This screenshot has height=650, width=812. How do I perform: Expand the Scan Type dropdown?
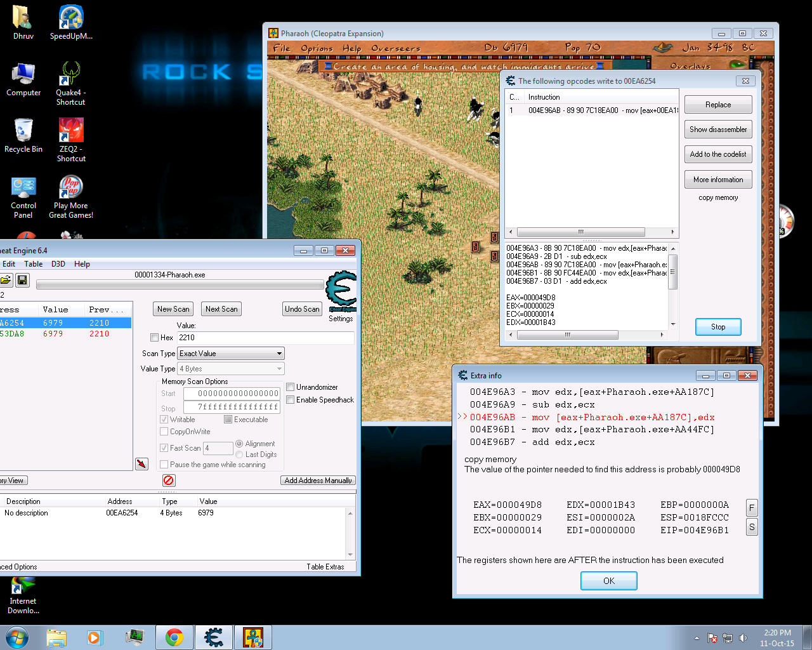click(x=231, y=354)
